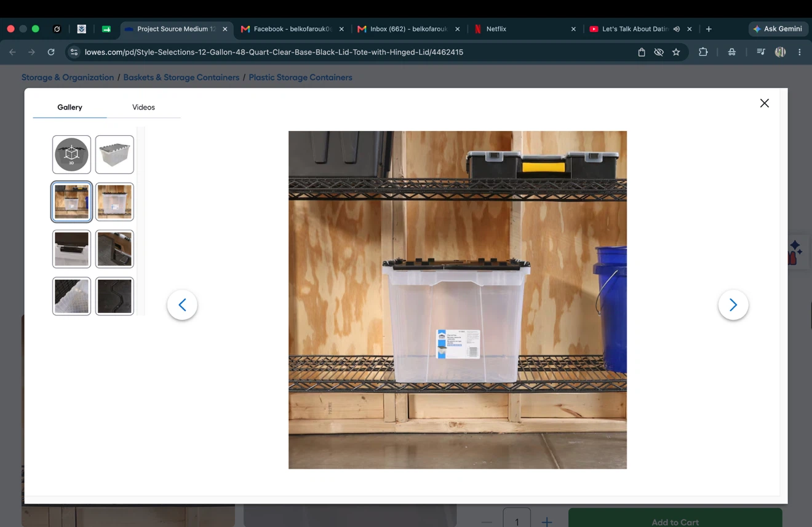The image size is (812, 527).
Task: Go forward in browser history
Action: pos(31,52)
